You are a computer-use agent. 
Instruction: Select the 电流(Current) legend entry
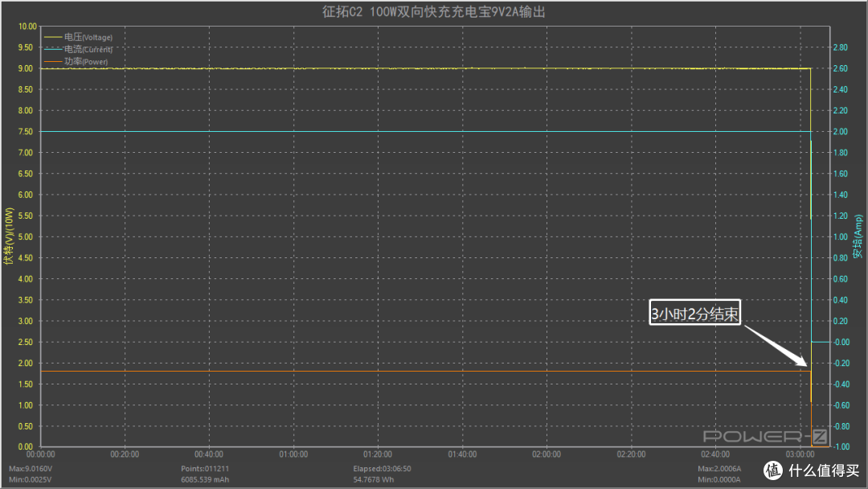pyautogui.click(x=79, y=49)
